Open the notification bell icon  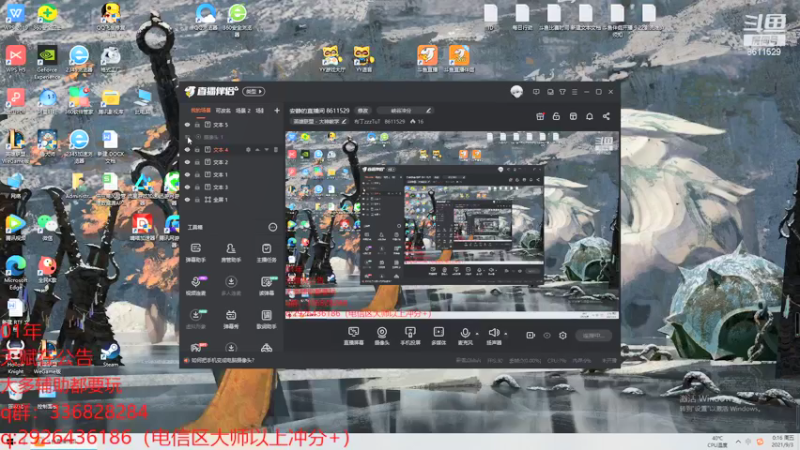point(589,116)
